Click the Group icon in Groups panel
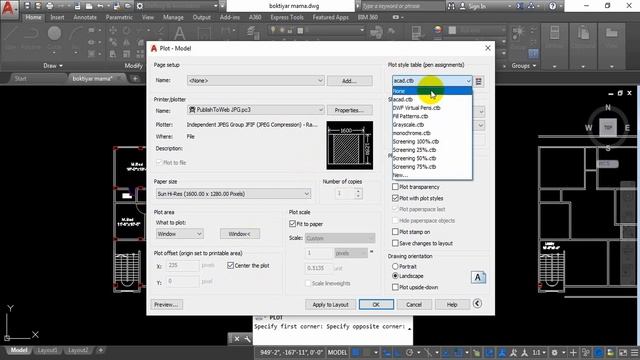This screenshot has height=360, width=640. click(x=518, y=33)
